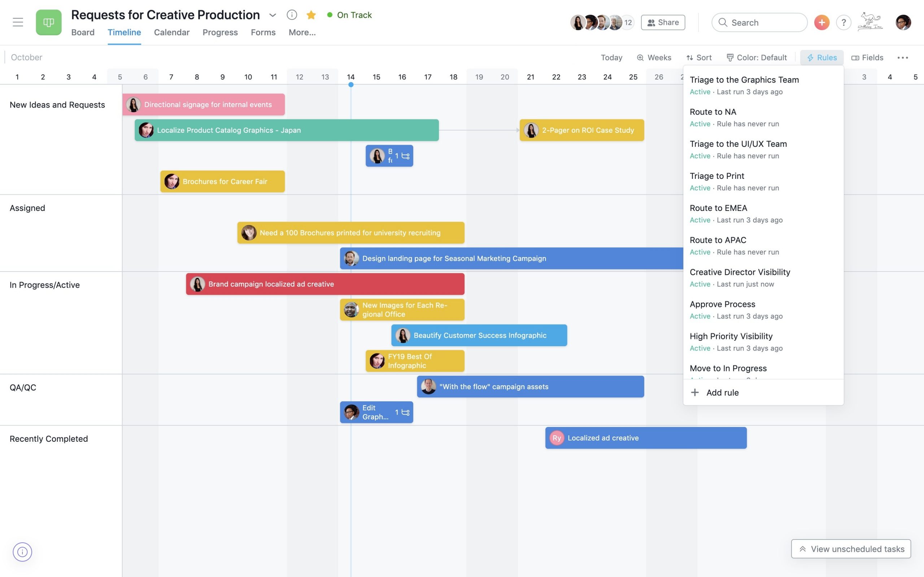Open the project title dropdown arrow
Screen dimensions: 924x577
pyautogui.click(x=273, y=14)
